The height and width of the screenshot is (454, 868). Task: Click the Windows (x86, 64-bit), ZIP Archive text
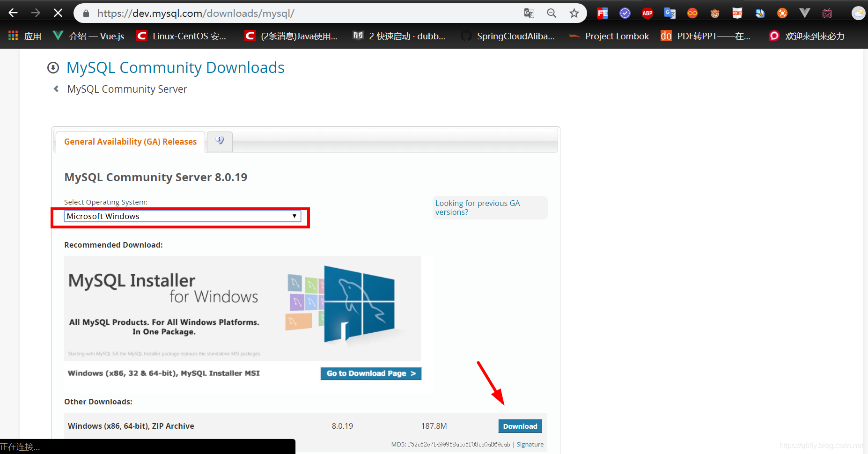[131, 426]
